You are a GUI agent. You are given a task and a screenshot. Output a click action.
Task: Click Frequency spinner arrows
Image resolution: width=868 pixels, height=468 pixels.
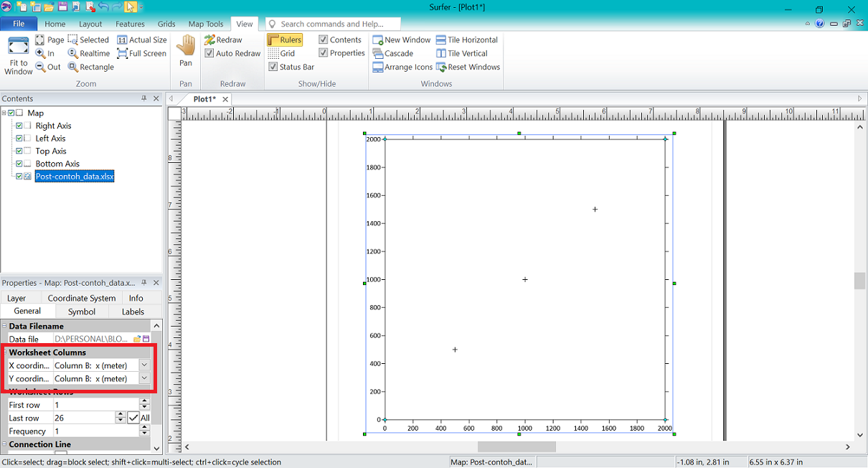coord(144,431)
